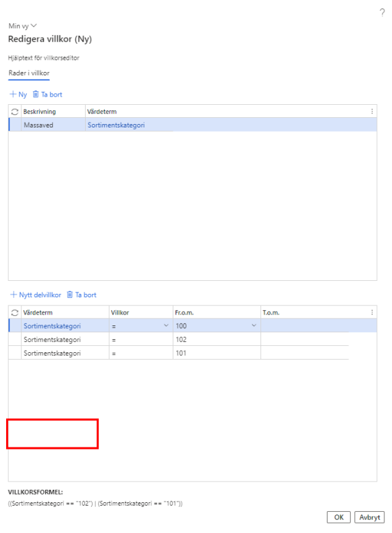Image resolution: width=392 pixels, height=533 pixels.
Task: Open the Sortimentskategori link in the Massaved row
Action: (116, 125)
